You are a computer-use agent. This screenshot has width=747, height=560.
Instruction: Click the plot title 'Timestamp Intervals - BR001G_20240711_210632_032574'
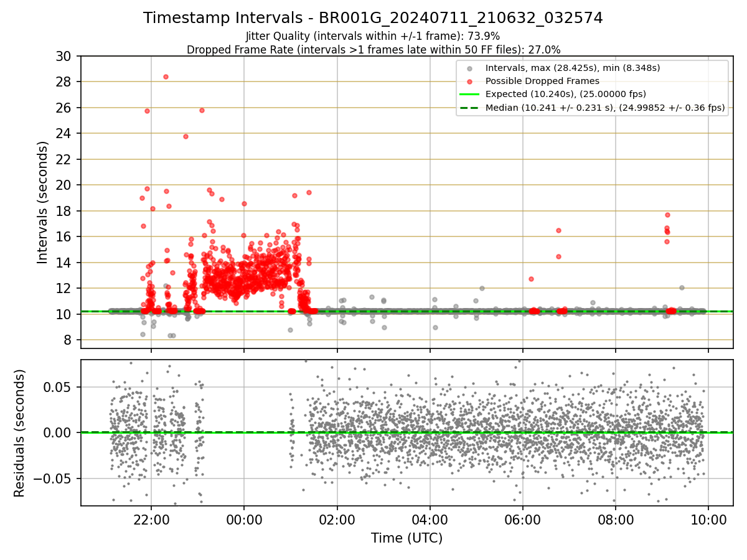(x=373, y=18)
